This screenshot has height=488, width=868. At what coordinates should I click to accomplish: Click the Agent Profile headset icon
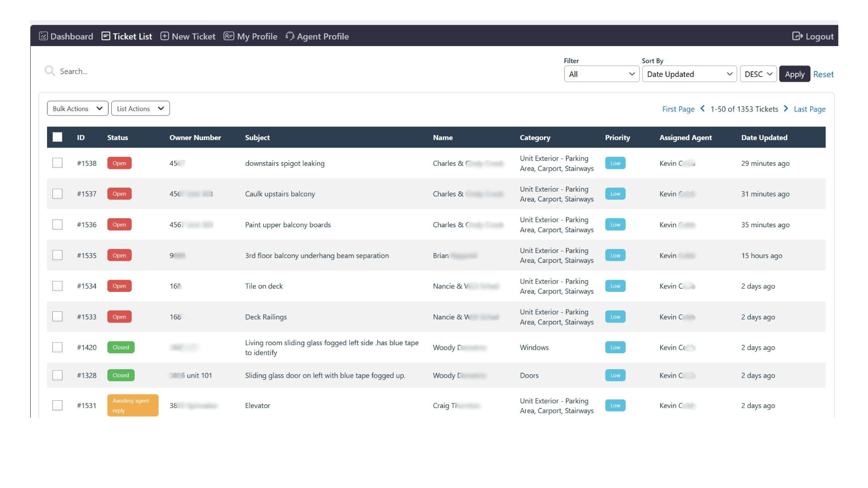tap(290, 36)
